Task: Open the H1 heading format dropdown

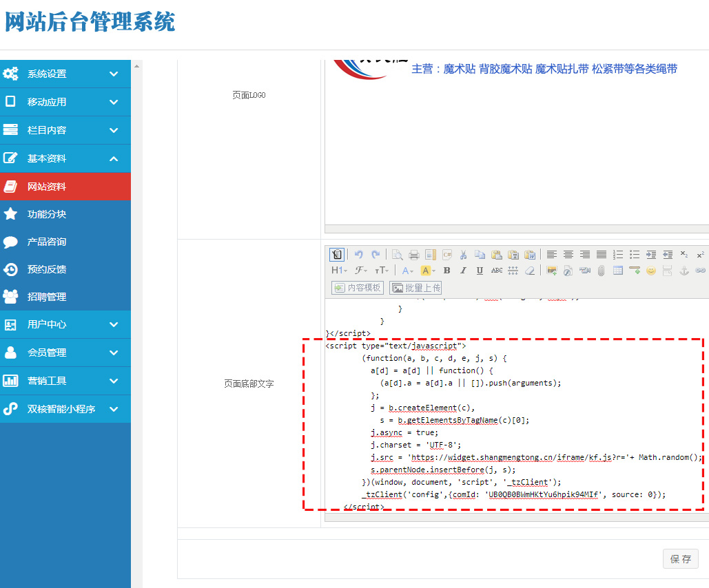Action: (339, 271)
